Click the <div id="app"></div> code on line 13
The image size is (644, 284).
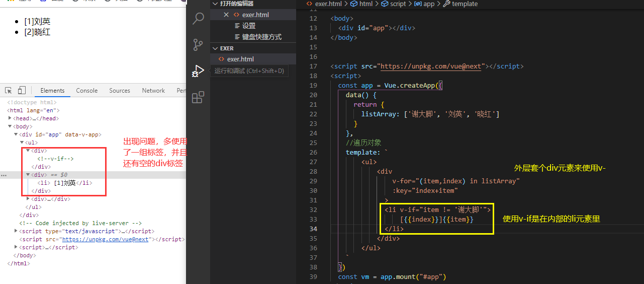point(377,28)
